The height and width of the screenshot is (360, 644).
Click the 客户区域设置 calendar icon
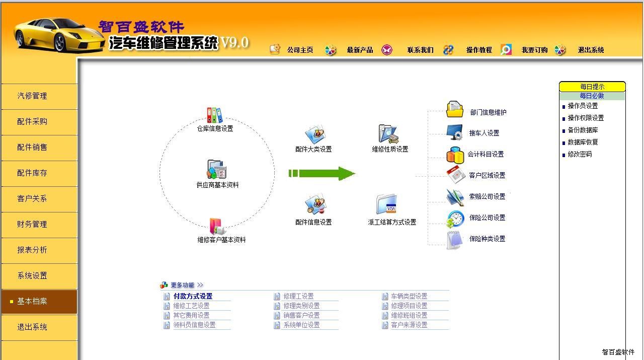coord(456,175)
